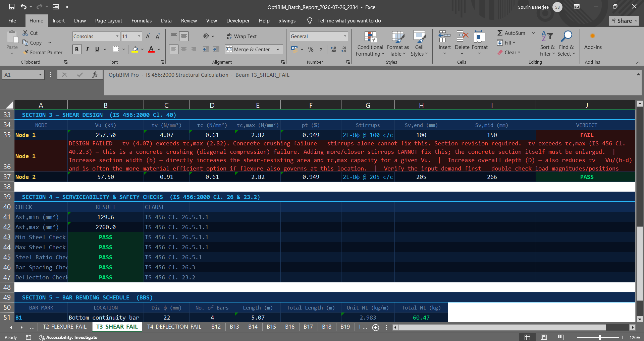Image resolution: width=644 pixels, height=341 pixels.
Task: Apply Percent Style format
Action: tap(311, 49)
